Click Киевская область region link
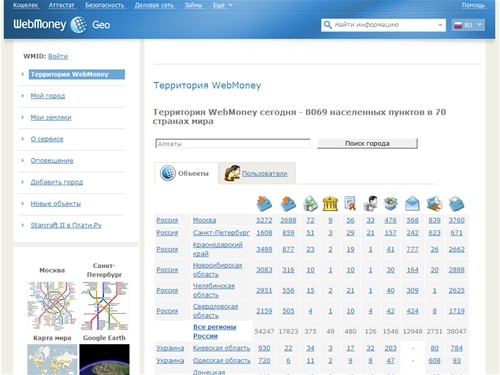The height and width of the screenshot is (375, 500). [221, 348]
